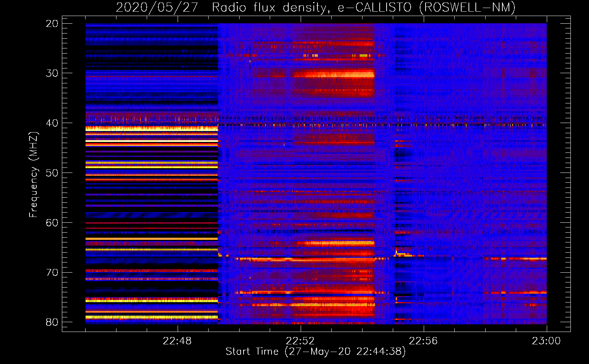Select the frequency tick label '30'
The height and width of the screenshot is (364, 589).
click(52, 73)
